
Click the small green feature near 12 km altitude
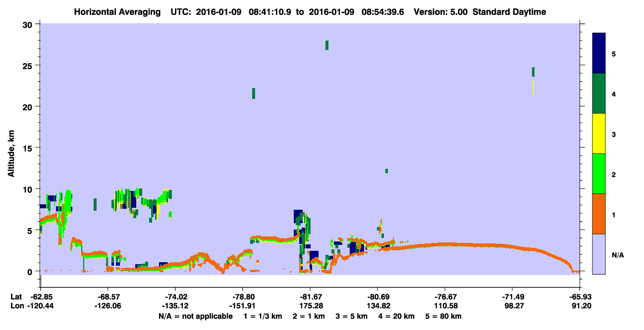click(386, 171)
